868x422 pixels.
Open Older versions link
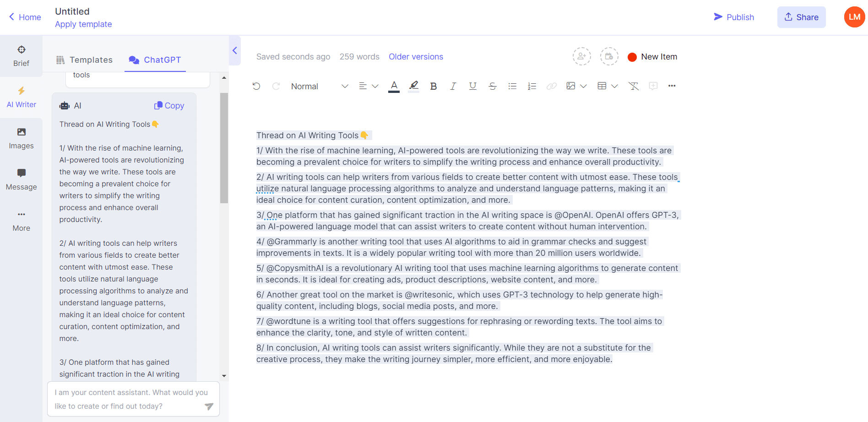[x=416, y=57]
